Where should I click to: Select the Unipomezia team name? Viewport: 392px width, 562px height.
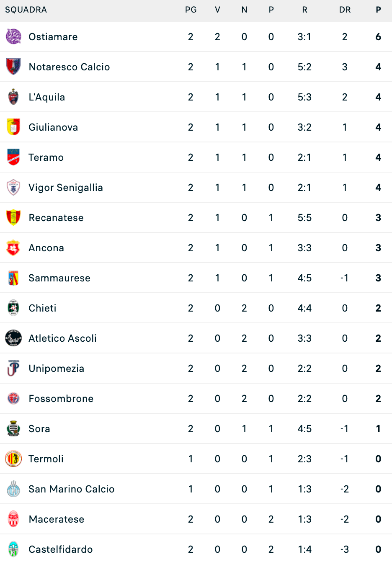(57, 369)
